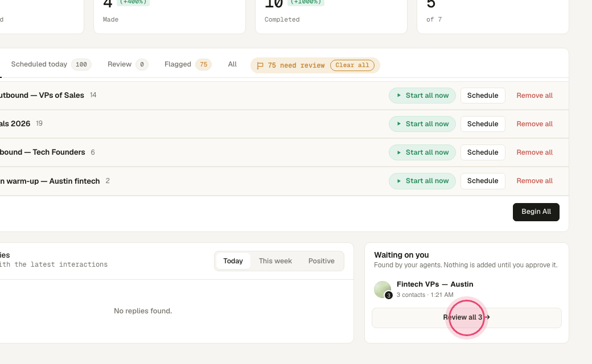Schedule the Austin fintech warm-up
This screenshot has height=364, width=592.
pos(483,181)
